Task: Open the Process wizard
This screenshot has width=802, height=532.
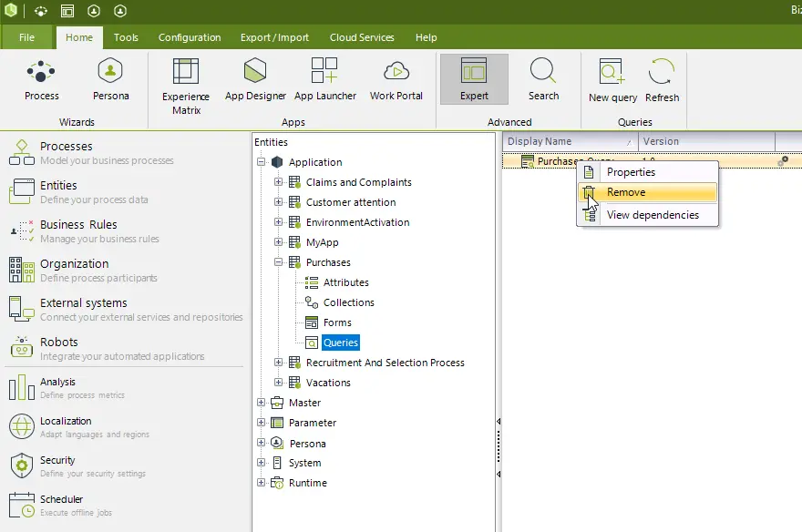Action: point(41,81)
